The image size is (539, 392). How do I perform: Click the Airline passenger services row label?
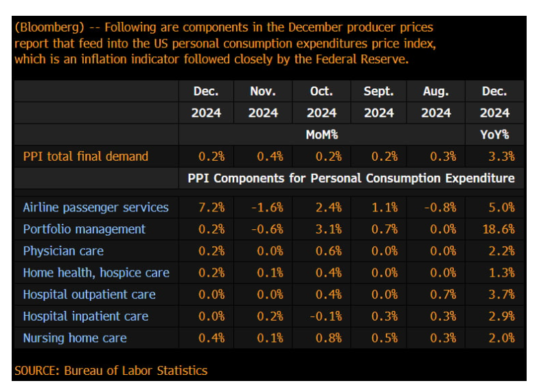pos(95,207)
